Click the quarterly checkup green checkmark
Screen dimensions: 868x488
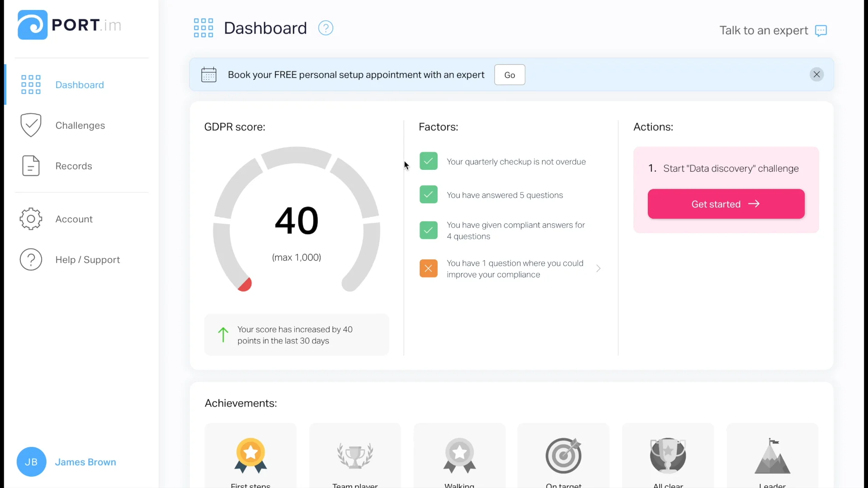click(x=428, y=161)
